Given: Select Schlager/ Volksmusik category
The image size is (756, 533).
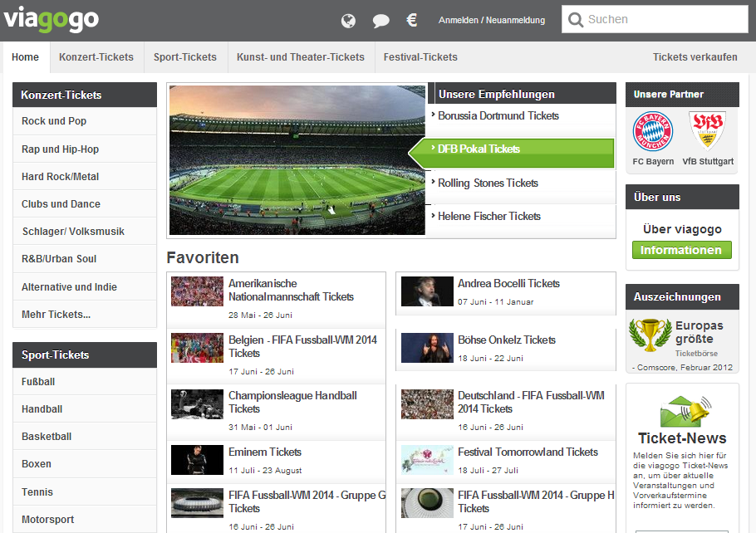Looking at the screenshot, I should (85, 232).
